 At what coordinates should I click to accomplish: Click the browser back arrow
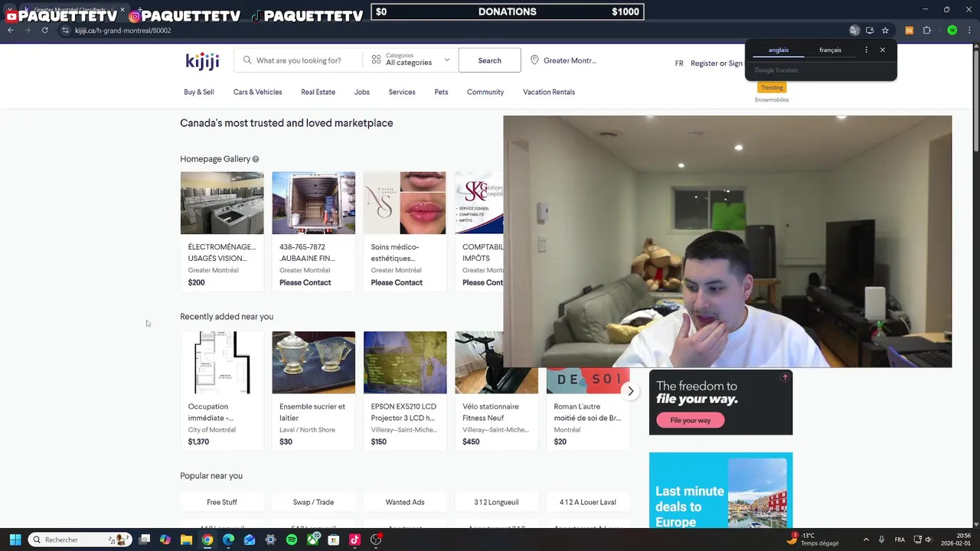click(10, 31)
